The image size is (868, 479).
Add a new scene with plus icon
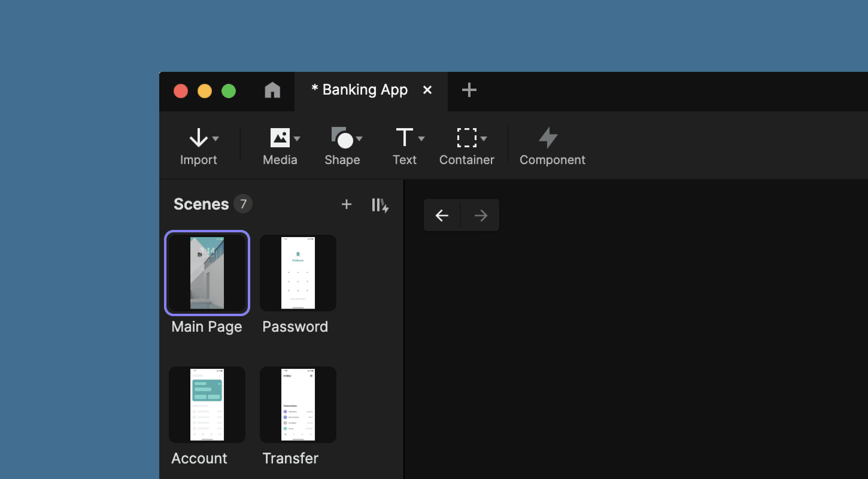346,204
